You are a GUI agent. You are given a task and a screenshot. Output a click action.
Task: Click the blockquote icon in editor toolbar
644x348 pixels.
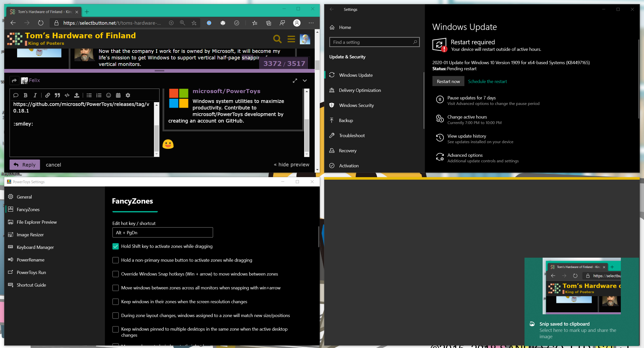(x=57, y=95)
